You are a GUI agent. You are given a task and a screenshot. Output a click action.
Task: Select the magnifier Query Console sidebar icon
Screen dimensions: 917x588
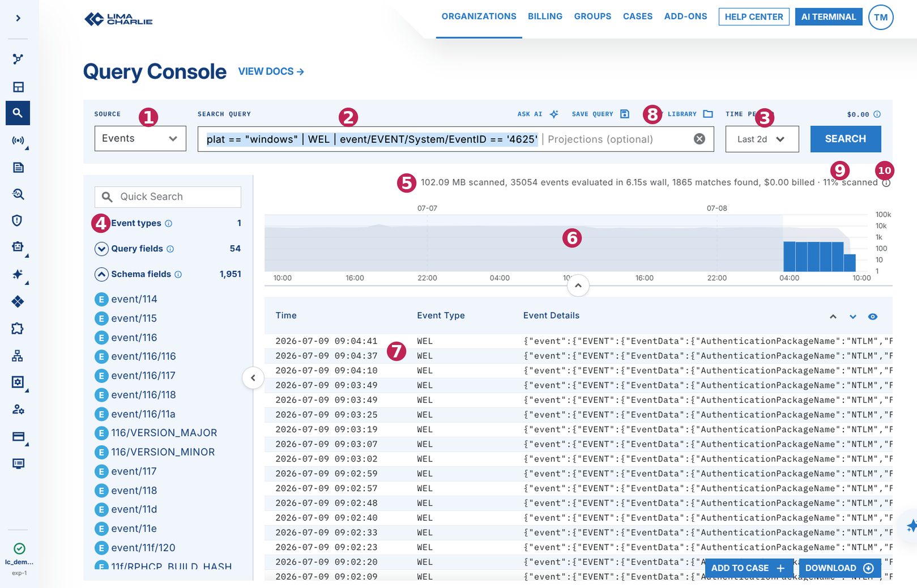(18, 113)
